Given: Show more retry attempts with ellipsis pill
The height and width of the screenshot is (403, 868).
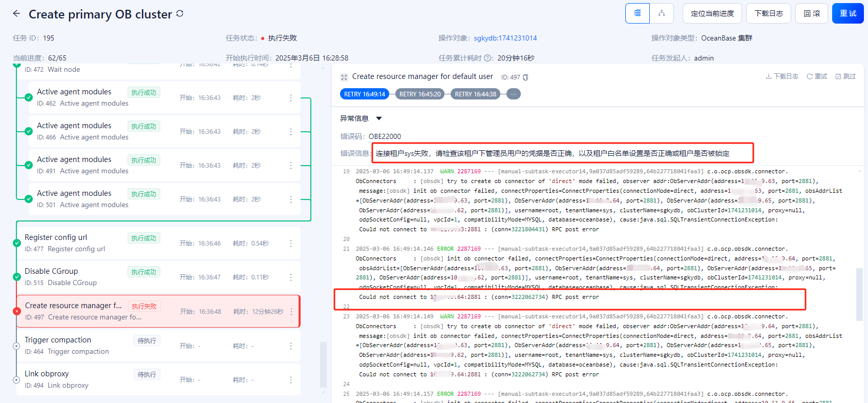Looking at the screenshot, I should click(x=514, y=94).
